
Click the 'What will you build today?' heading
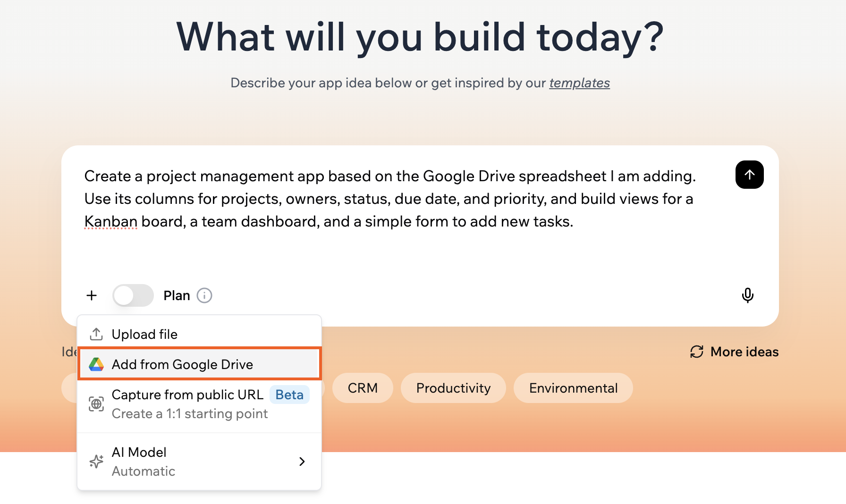click(x=420, y=37)
